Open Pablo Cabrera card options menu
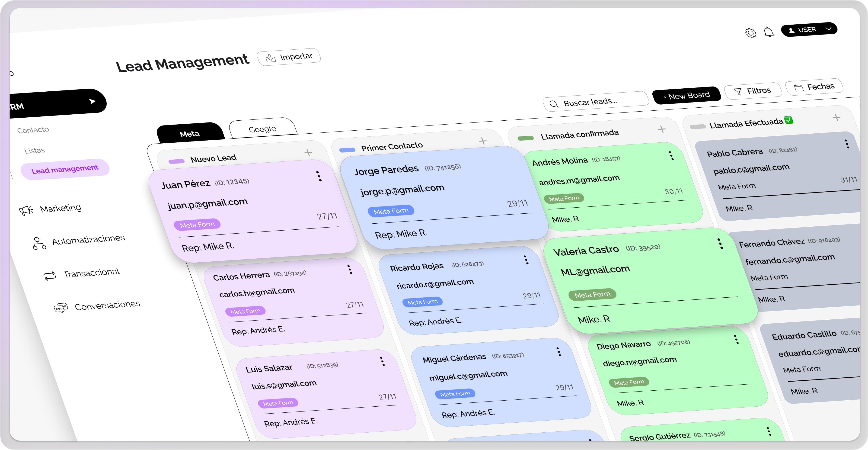Image resolution: width=868 pixels, height=450 pixels. click(x=847, y=144)
